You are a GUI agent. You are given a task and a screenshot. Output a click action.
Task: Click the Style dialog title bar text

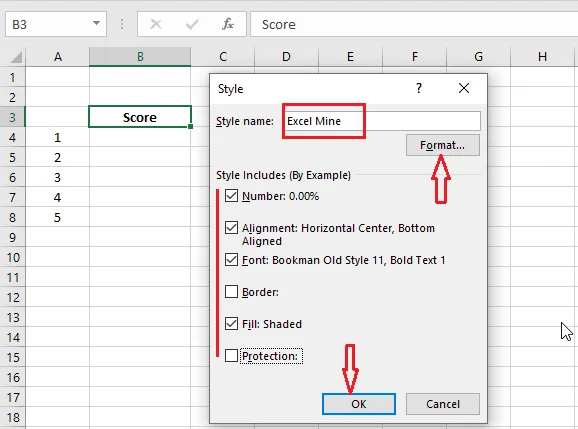pyautogui.click(x=230, y=89)
